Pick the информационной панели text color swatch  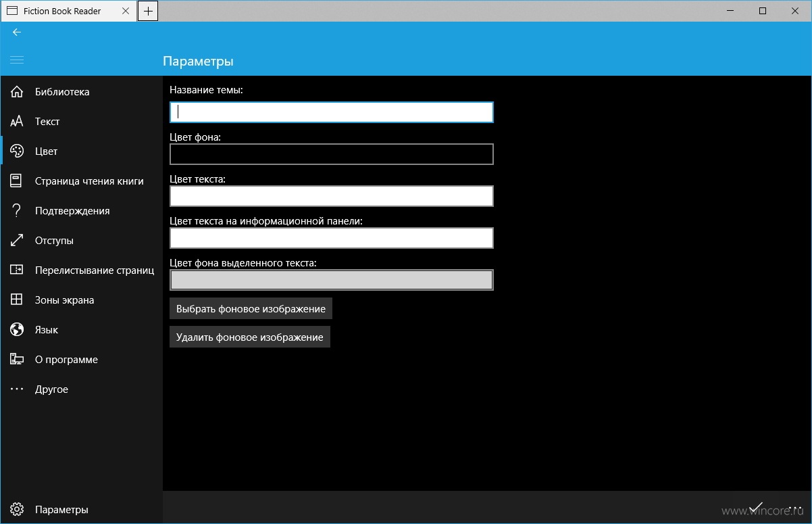pos(332,238)
